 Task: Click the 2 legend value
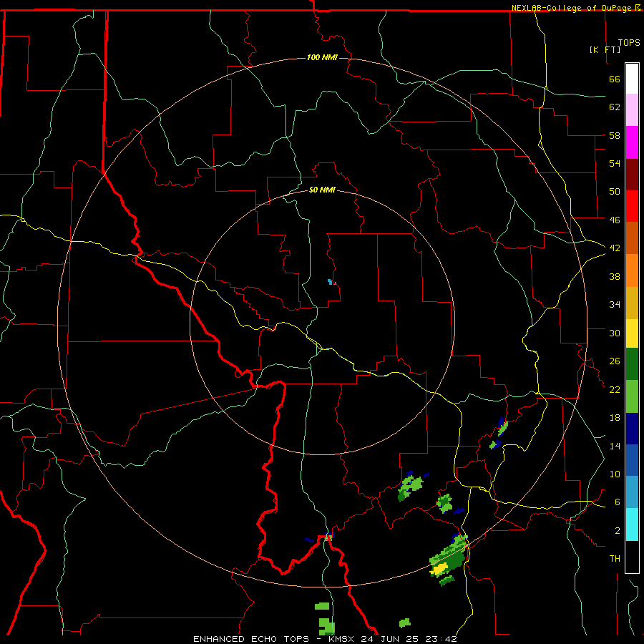[x=618, y=530]
